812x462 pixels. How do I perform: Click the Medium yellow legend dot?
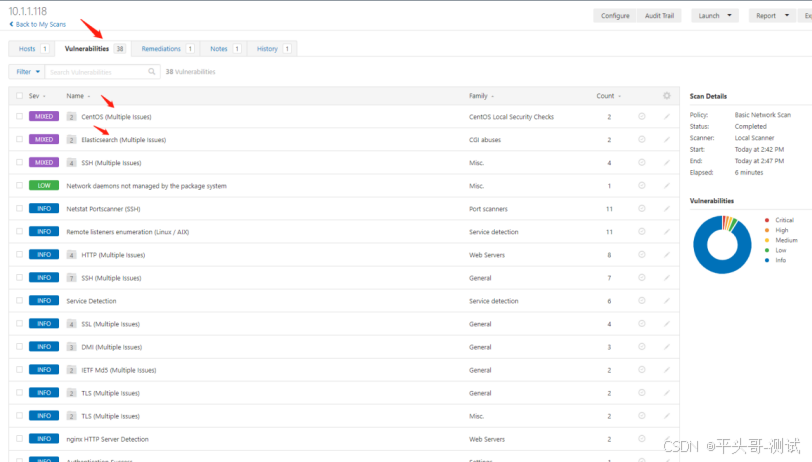(767, 240)
